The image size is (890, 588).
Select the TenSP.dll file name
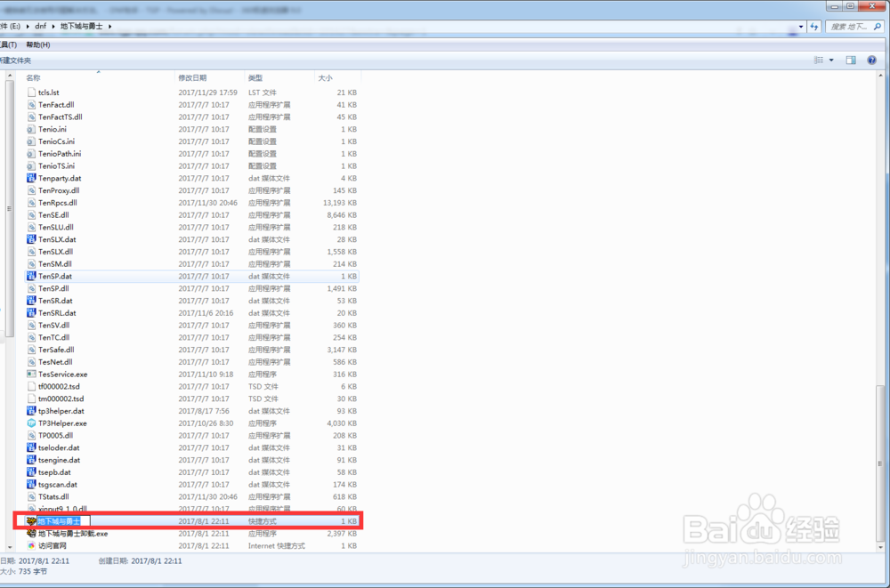pos(54,288)
